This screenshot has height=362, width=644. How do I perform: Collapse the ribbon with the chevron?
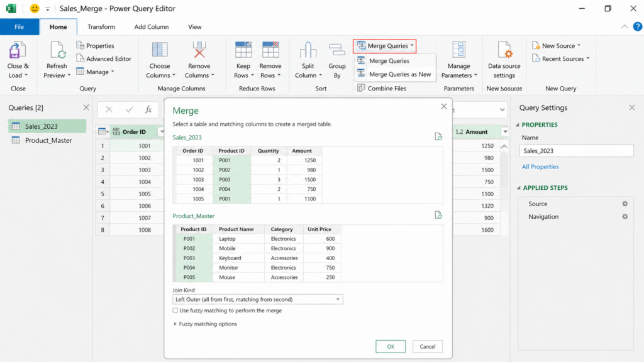[625, 26]
